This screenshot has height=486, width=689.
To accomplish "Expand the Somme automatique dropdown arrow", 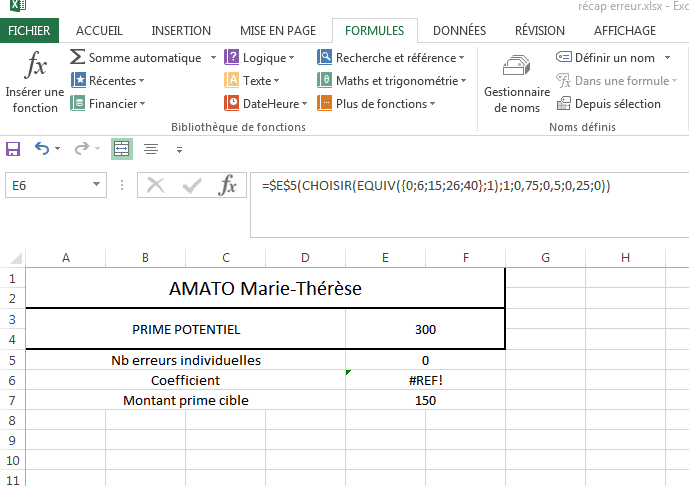I will [213, 58].
